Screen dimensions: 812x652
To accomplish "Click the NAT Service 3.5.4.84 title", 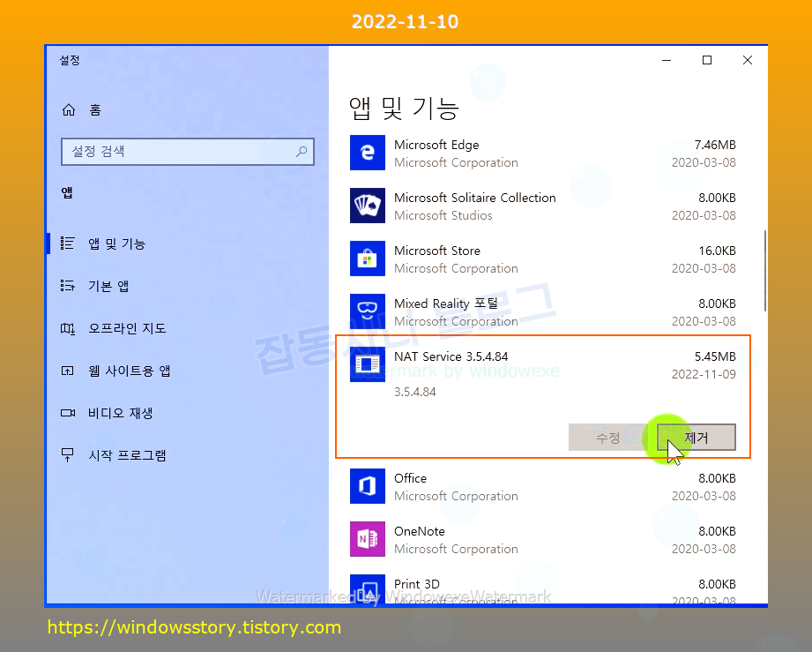I will tap(451, 356).
